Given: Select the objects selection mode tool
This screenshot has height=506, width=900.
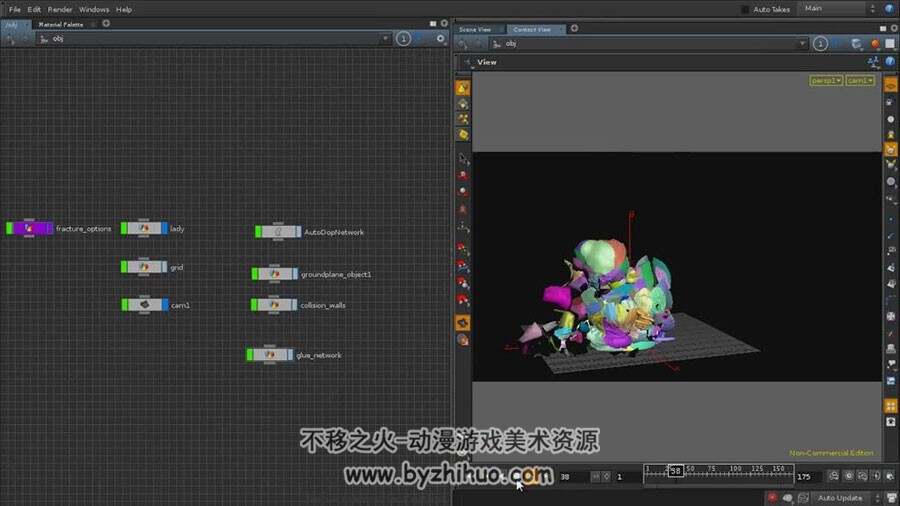Looking at the screenshot, I should tap(463, 88).
